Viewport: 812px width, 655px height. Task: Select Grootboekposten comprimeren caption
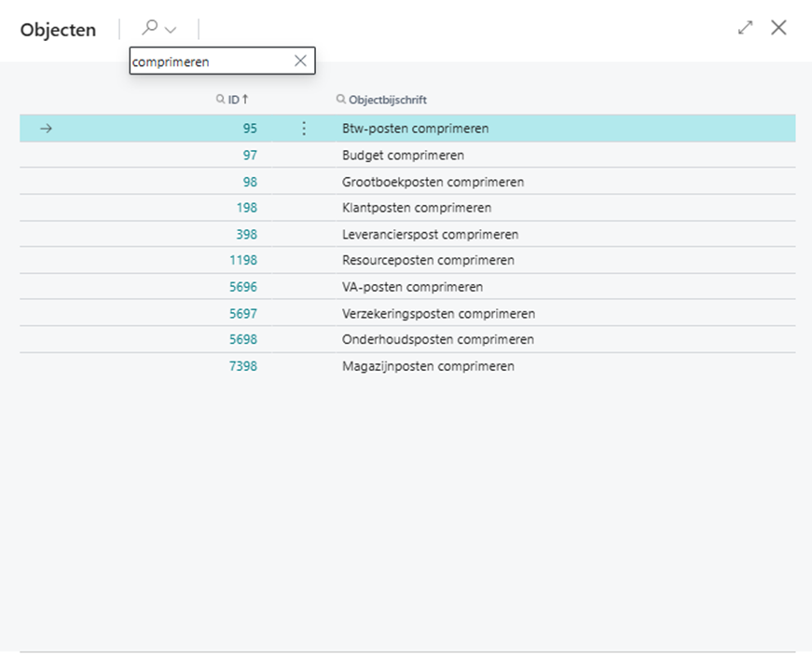click(x=433, y=182)
